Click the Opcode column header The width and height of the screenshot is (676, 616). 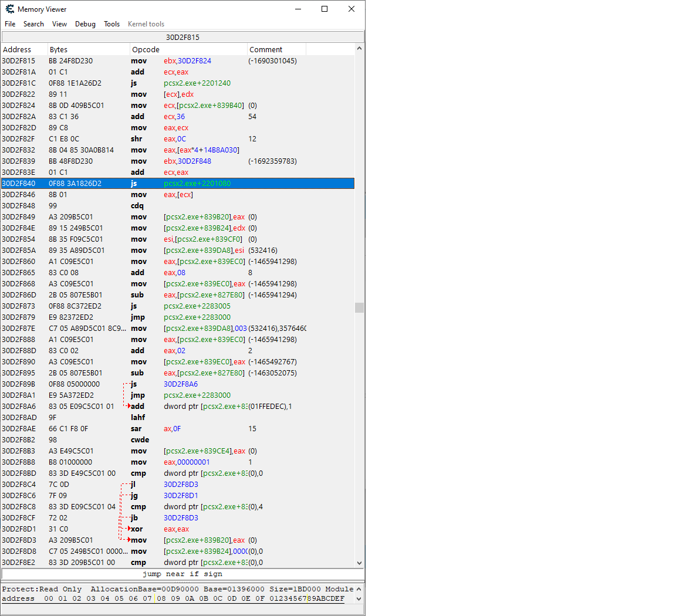(188, 50)
